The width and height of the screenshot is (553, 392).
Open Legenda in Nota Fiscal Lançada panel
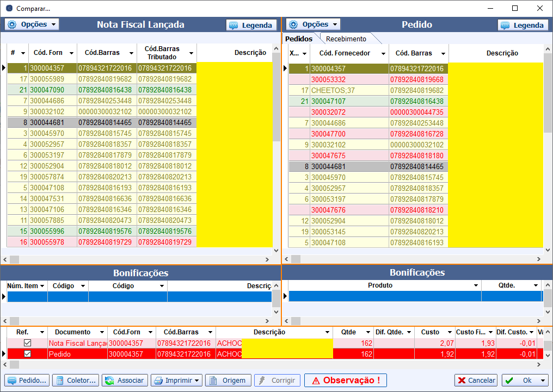coord(250,25)
